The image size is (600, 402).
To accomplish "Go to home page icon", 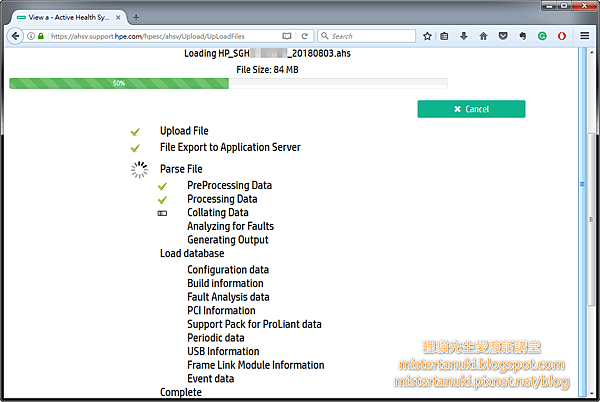I will point(483,36).
